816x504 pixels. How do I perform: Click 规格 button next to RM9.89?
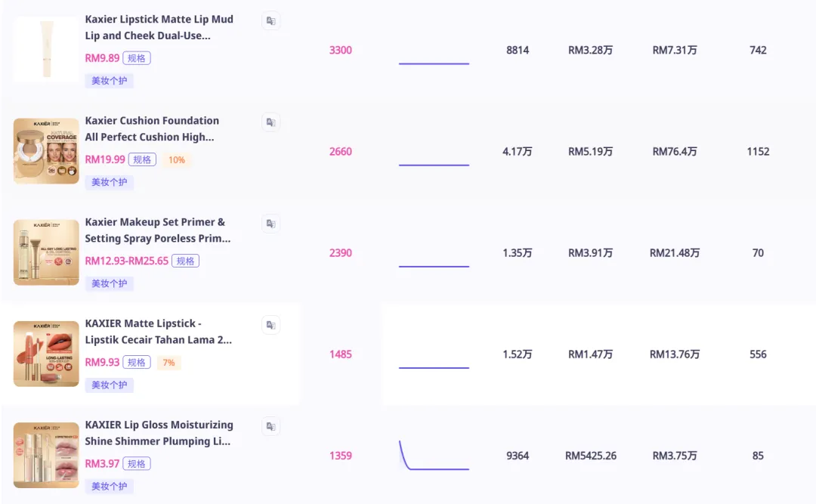(x=137, y=57)
